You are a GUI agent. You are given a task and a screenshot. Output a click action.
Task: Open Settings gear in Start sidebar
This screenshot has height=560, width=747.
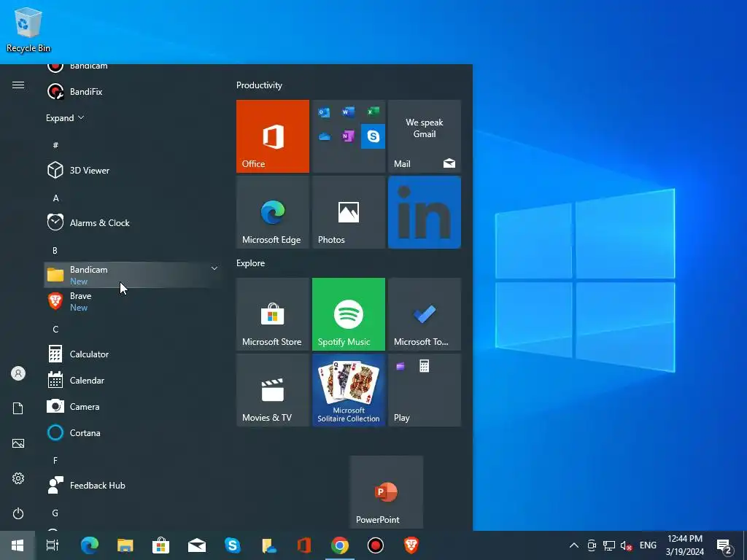(x=18, y=478)
